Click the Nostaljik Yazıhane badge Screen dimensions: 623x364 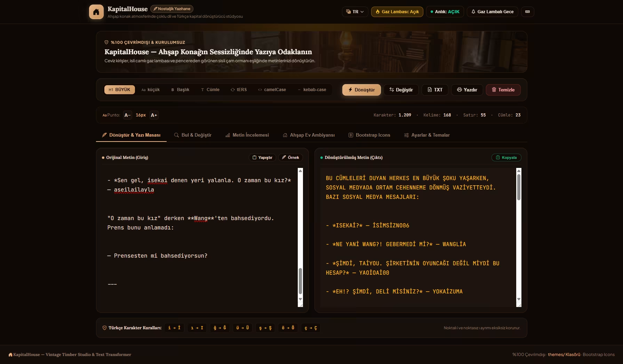point(172,9)
